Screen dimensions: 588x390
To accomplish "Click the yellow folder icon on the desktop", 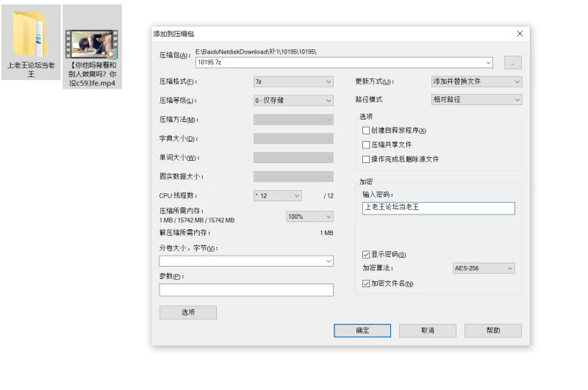I will pyautogui.click(x=31, y=35).
